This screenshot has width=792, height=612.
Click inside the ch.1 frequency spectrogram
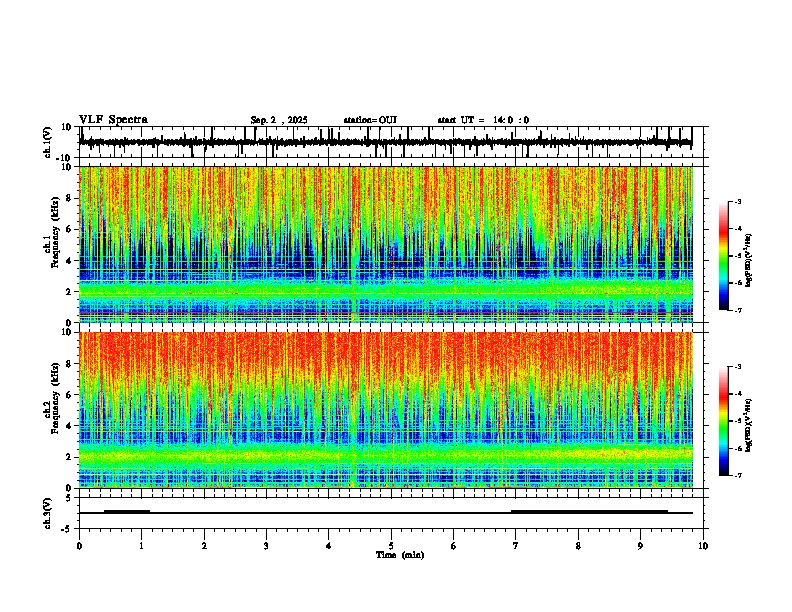coord(386,244)
